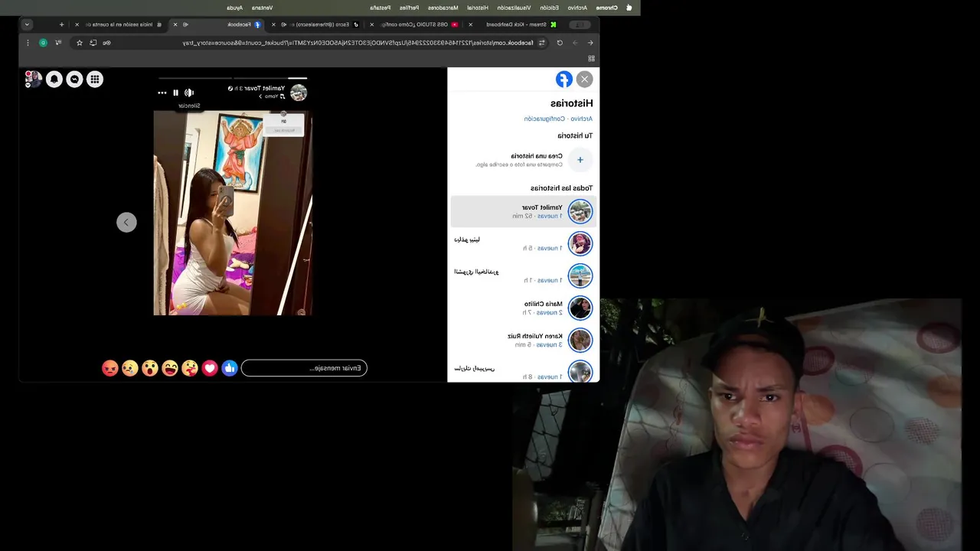
Task: Click the story progress bar
Action: [x=233, y=78]
